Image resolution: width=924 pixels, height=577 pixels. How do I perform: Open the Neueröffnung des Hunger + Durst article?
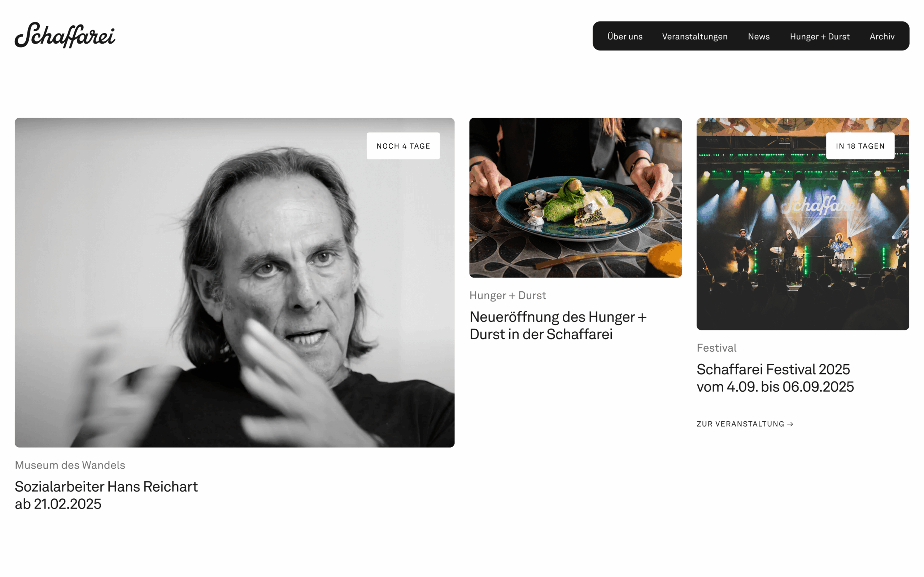tap(558, 326)
